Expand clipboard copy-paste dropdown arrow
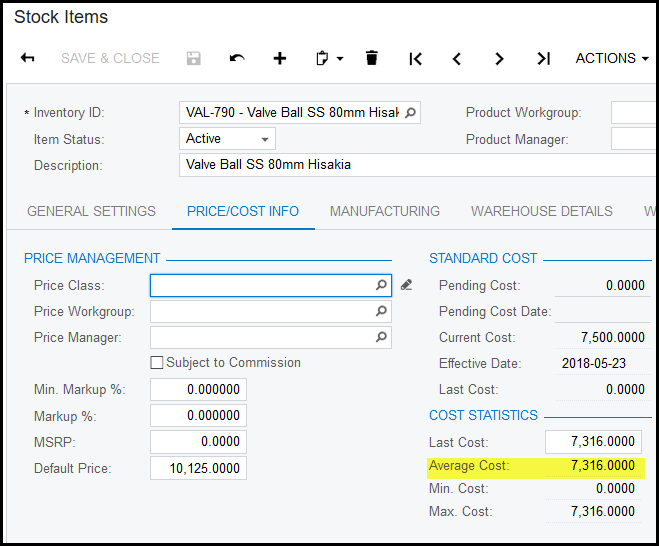Screen dimensions: 659x546 [x=340, y=59]
